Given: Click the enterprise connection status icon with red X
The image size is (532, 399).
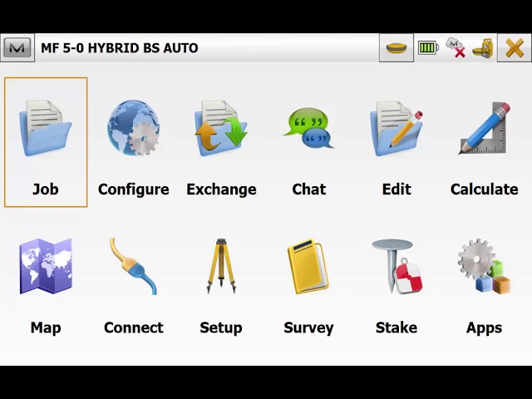Looking at the screenshot, I should point(456,48).
